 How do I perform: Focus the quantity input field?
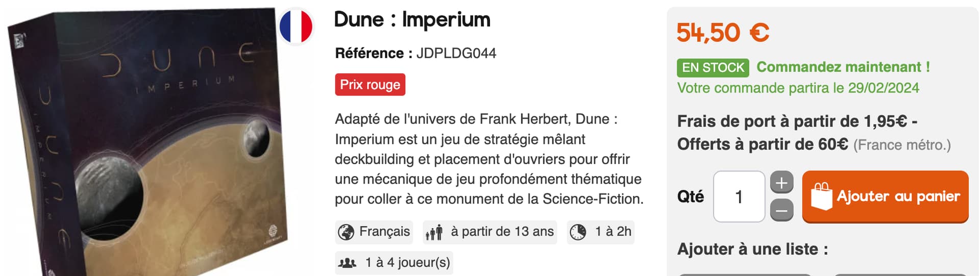pos(739,196)
